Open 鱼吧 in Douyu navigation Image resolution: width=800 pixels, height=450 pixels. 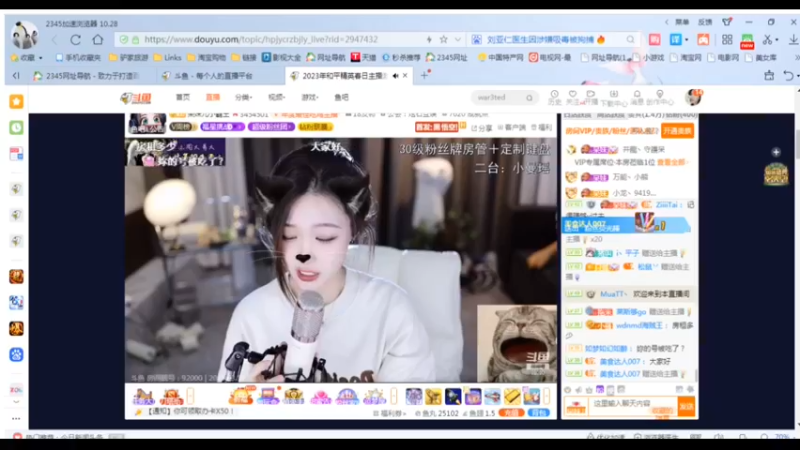pyautogui.click(x=341, y=97)
